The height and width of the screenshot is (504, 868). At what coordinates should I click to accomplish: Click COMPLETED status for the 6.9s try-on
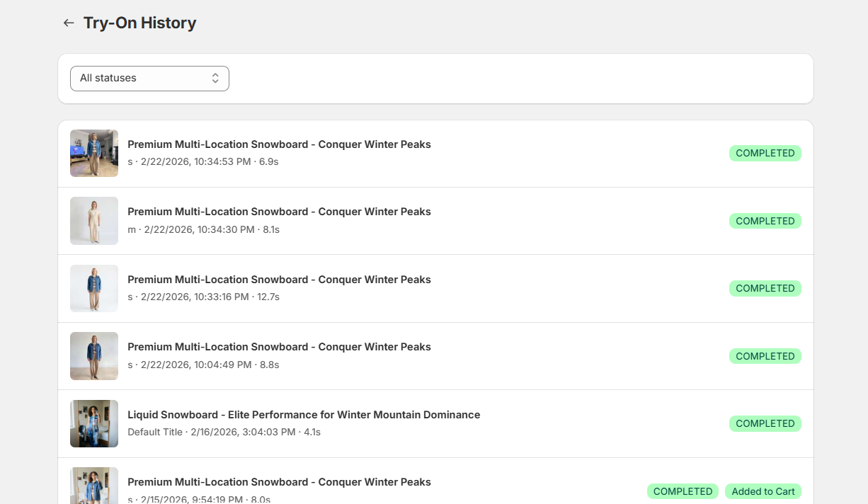[765, 153]
